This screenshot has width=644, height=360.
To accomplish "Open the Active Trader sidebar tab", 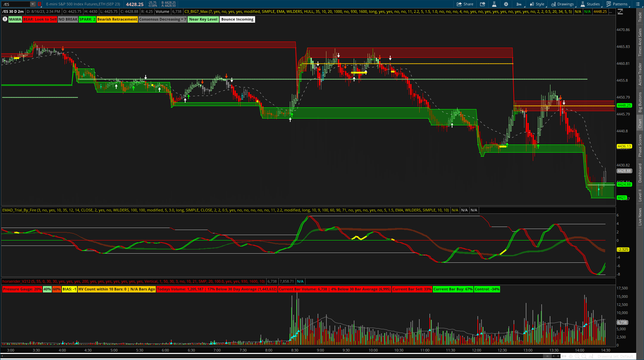I will (x=640, y=74).
